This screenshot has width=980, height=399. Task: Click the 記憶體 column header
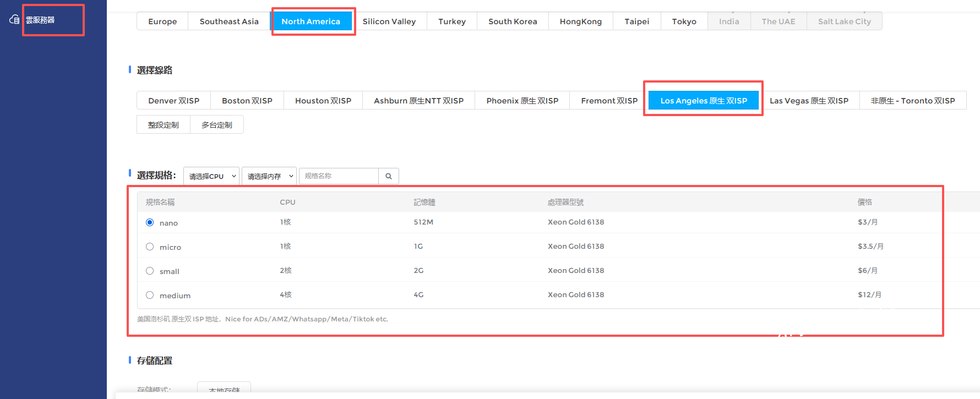coord(424,202)
